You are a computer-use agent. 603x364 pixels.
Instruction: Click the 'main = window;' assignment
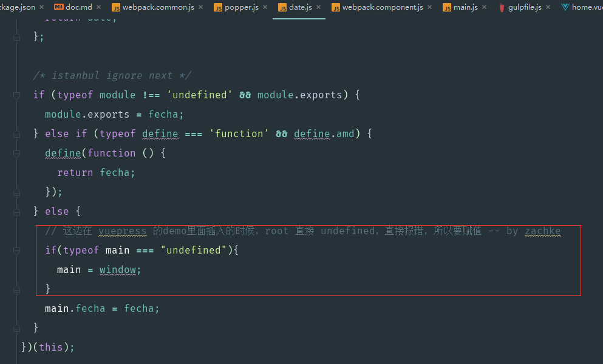coord(99,270)
